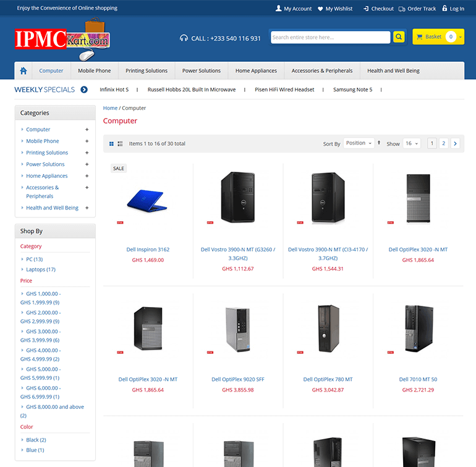Open Dell 7010 MT 50 product title
Image resolution: width=476 pixels, height=467 pixels.
[418, 379]
